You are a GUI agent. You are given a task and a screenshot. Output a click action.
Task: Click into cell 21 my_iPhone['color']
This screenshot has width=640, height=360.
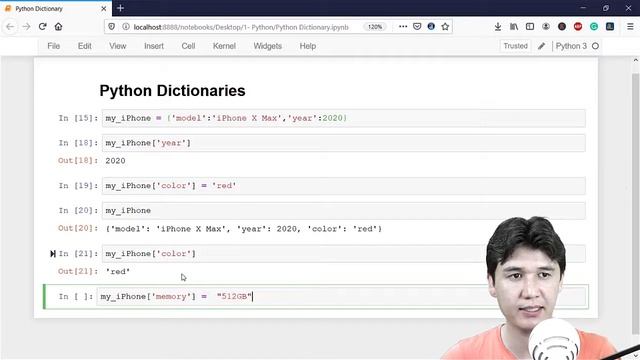pos(343,254)
